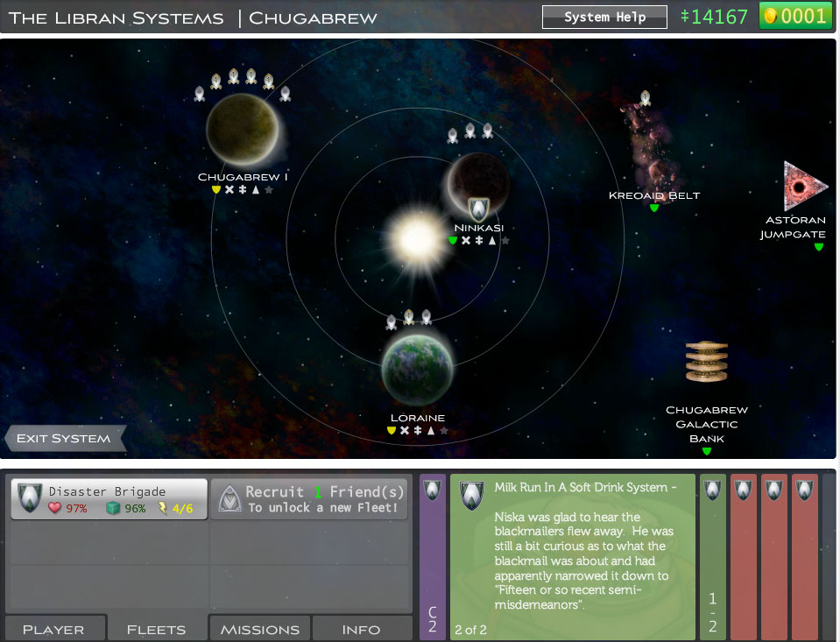Screen dimensions: 840x642
Task: Open System Help
Action: click(x=604, y=17)
